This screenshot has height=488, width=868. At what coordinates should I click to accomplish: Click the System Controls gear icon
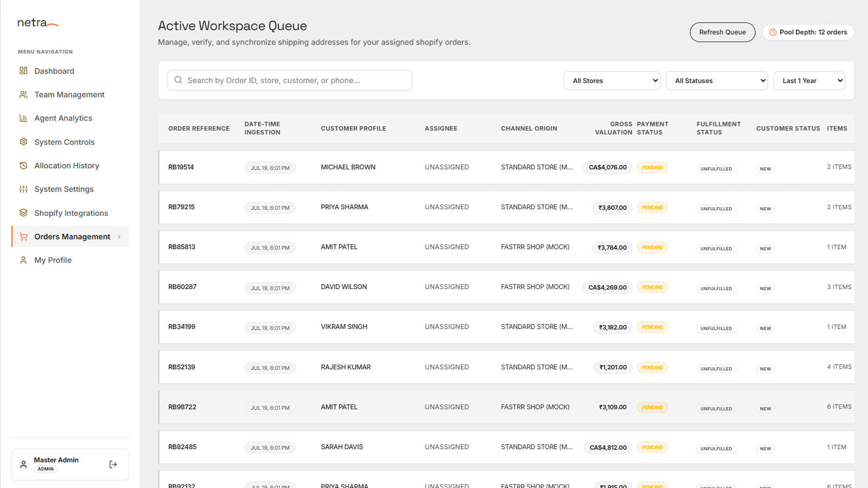tap(23, 142)
